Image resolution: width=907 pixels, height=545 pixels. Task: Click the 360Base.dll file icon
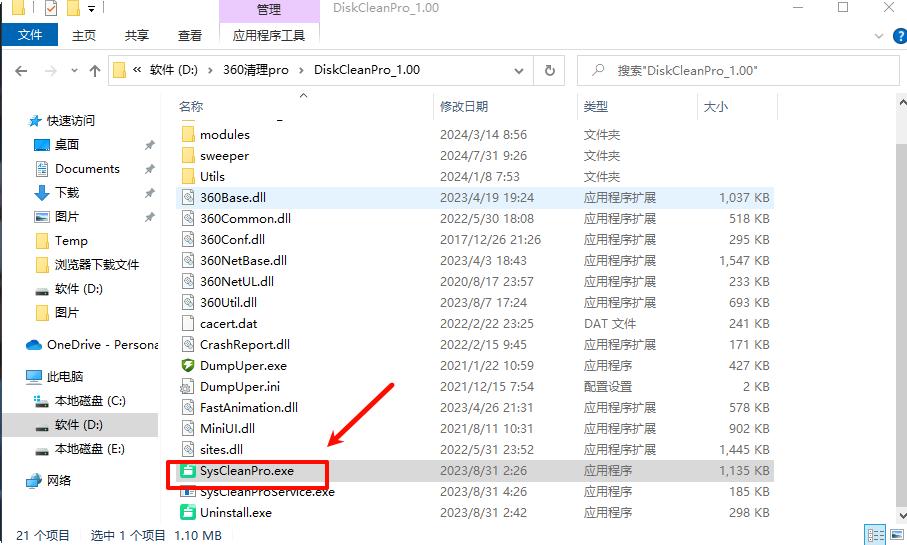coord(188,197)
